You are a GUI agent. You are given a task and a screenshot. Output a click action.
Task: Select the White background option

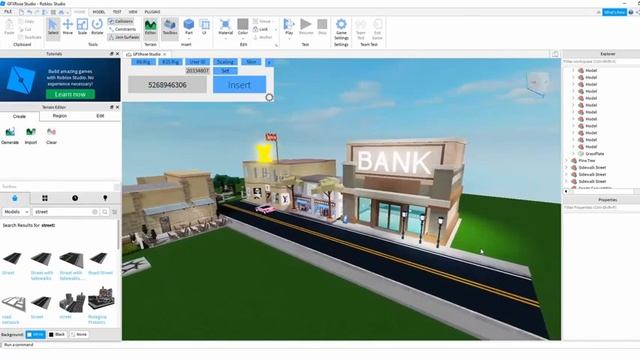(36, 334)
